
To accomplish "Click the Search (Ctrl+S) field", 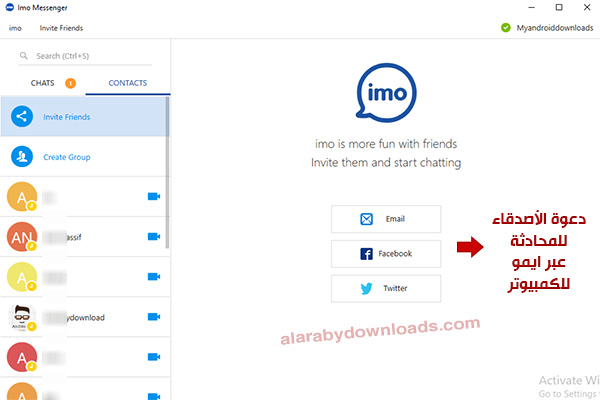I will point(85,56).
